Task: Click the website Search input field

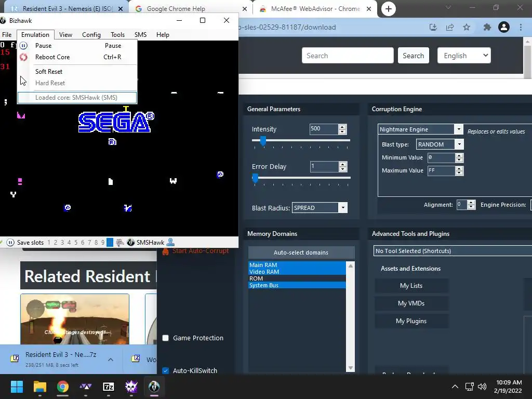Action: (348, 55)
